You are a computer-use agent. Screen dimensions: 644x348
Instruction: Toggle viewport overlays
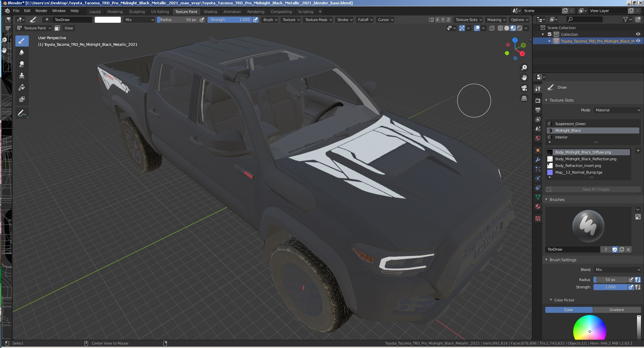tap(477, 28)
